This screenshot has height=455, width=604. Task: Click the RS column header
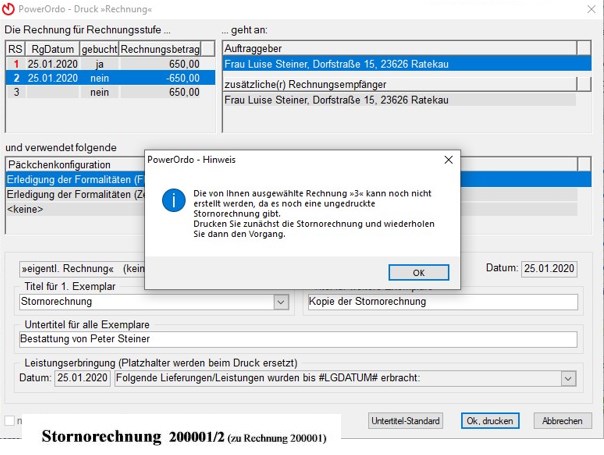pos(15,49)
